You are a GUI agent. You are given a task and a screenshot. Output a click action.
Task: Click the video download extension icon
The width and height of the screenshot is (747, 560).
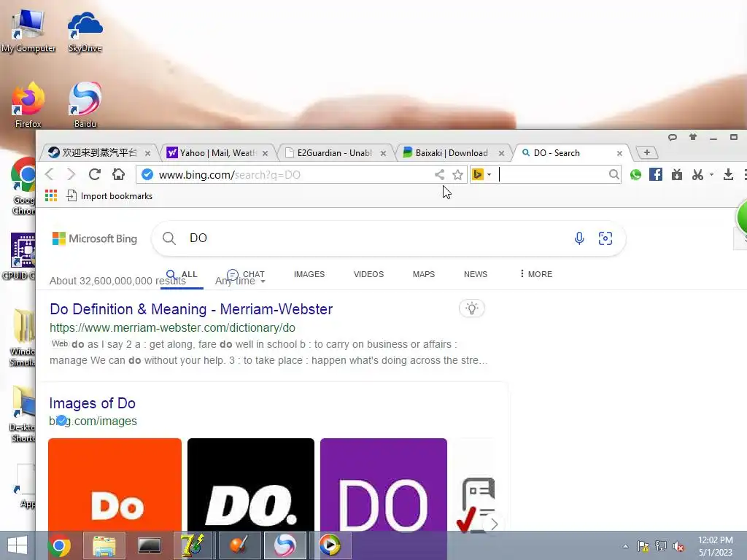677,175
